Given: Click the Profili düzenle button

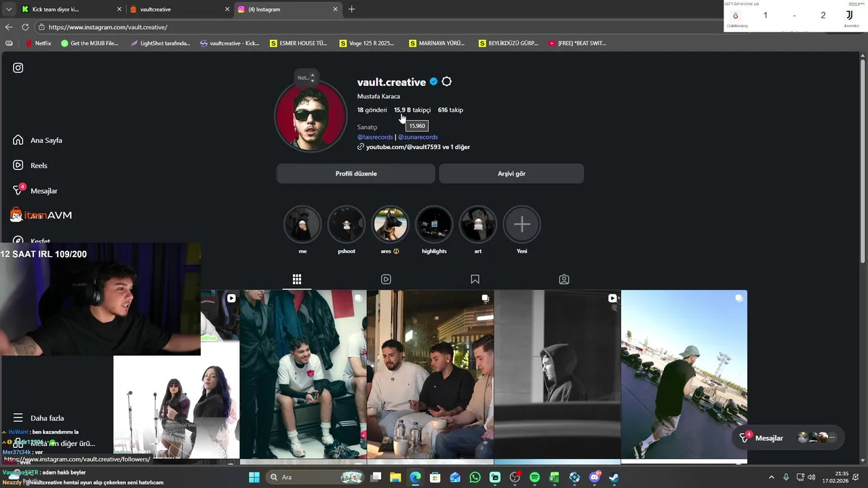Looking at the screenshot, I should point(356,174).
